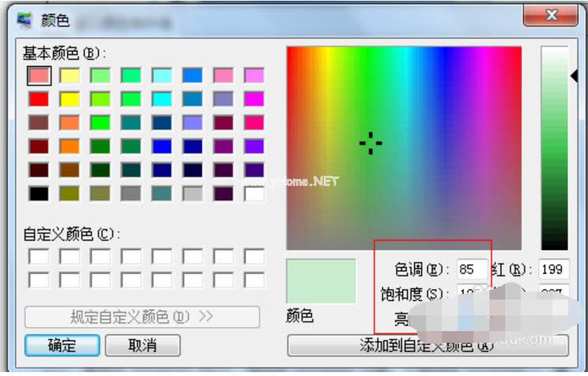Image resolution: width=588 pixels, height=376 pixels.
Task: Select the selected salmon pink top-left swatch
Action: (x=39, y=75)
